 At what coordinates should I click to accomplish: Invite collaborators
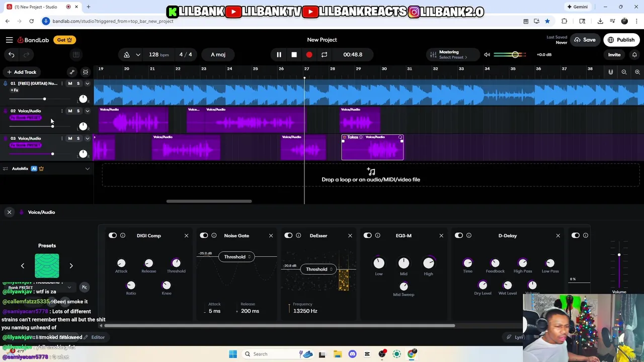[x=614, y=55]
